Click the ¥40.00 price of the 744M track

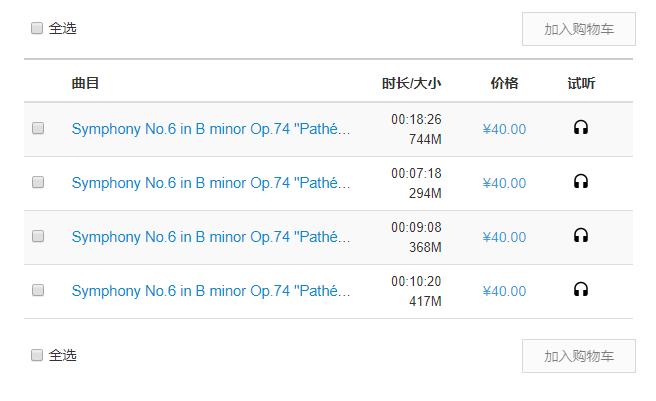(504, 129)
